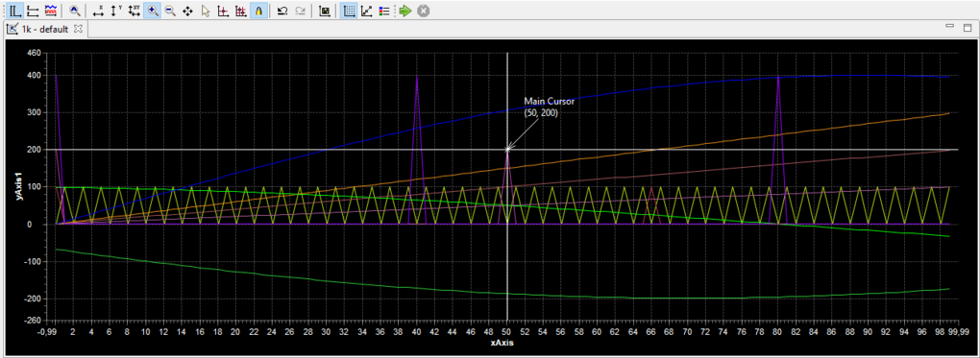Screen dimensions: 980x358
Task: Click the add cursor crosshair icon
Action: pos(223,11)
